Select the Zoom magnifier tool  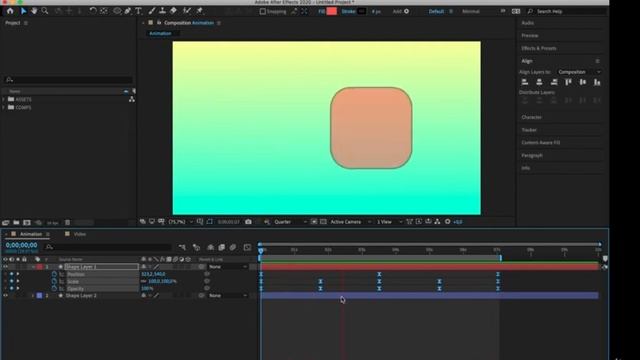45,11
